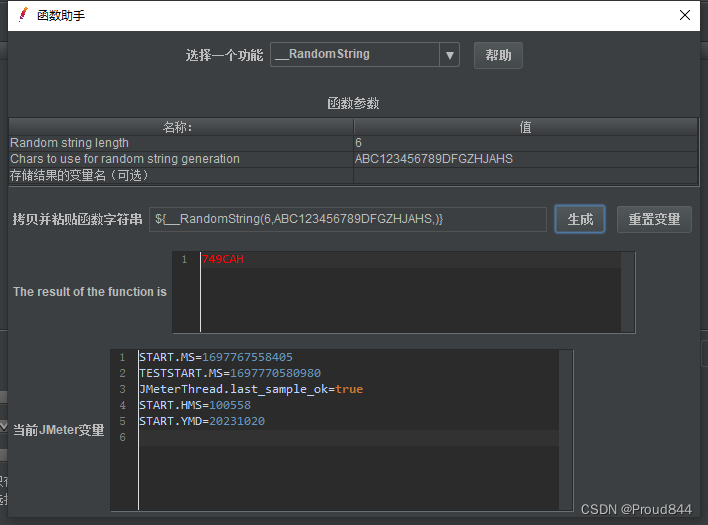Click empty line 6 in JMeter variables editor
708x525 pixels.
349,438
